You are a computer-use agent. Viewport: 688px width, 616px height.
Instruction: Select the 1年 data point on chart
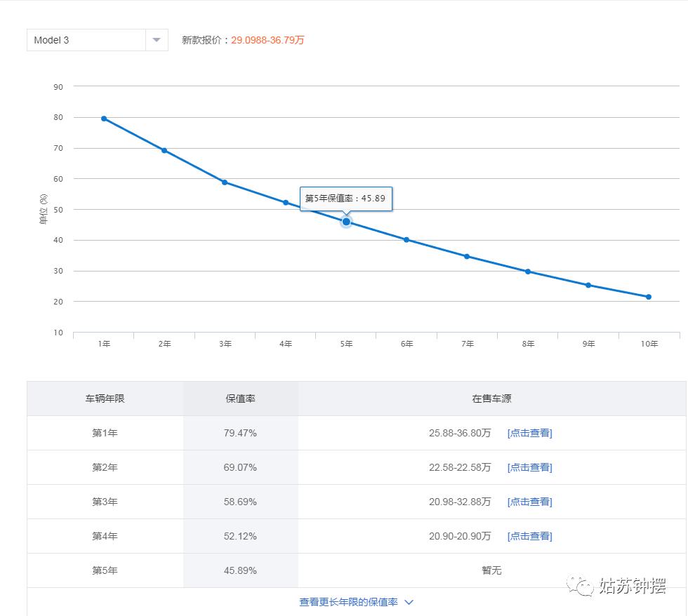pyautogui.click(x=104, y=119)
